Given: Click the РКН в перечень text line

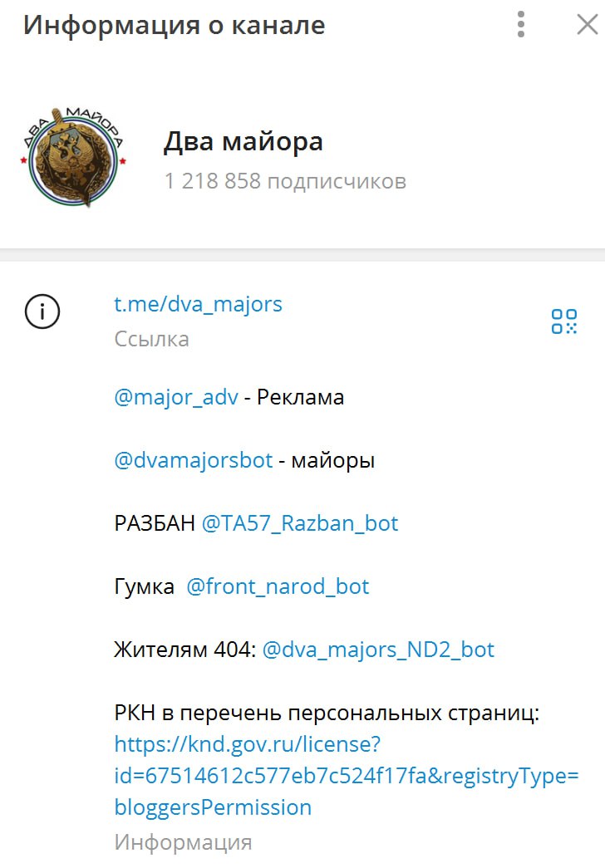Looking at the screenshot, I should pos(327,713).
